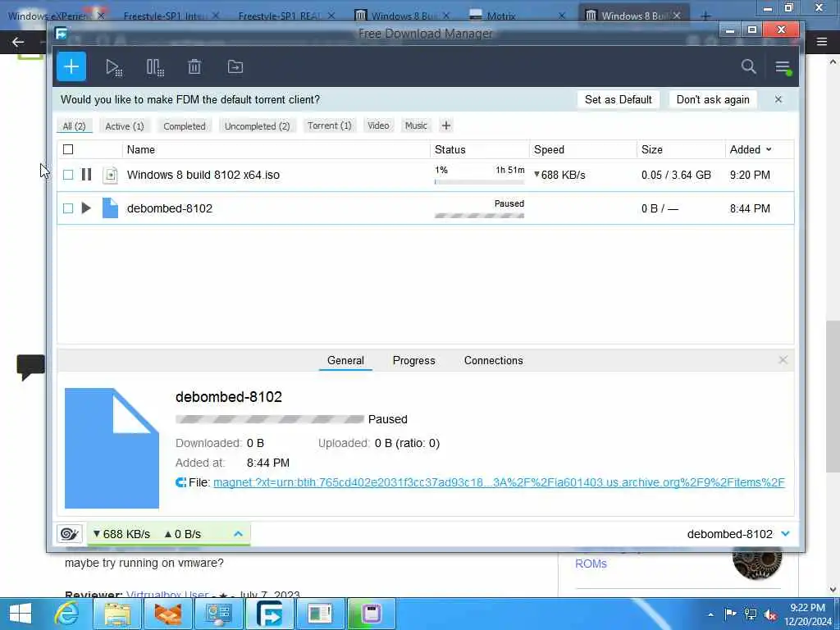Collapse details via debombed-8102 chevron
The image size is (840, 630).
click(x=785, y=533)
